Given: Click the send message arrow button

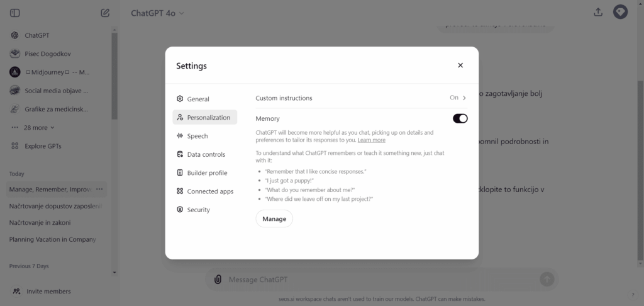Looking at the screenshot, I should tap(547, 280).
